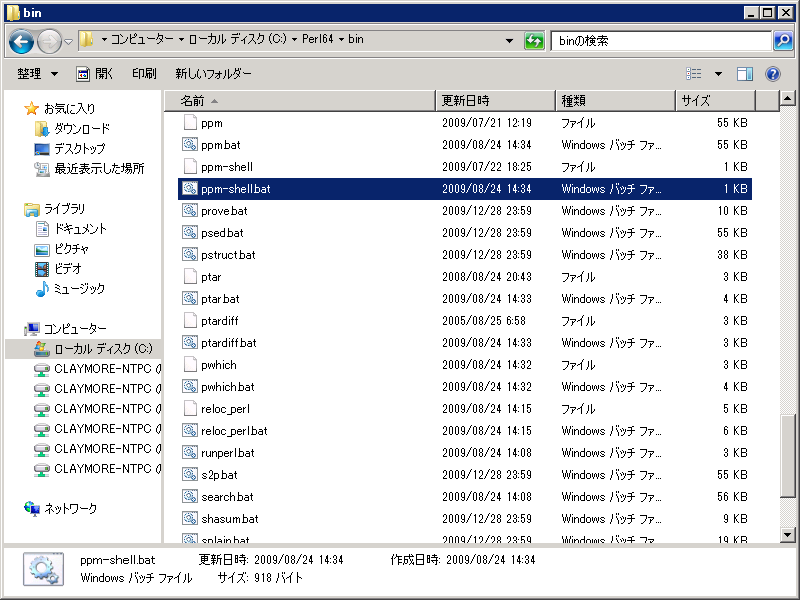Create folder with 新しいフォルダー

[213, 74]
